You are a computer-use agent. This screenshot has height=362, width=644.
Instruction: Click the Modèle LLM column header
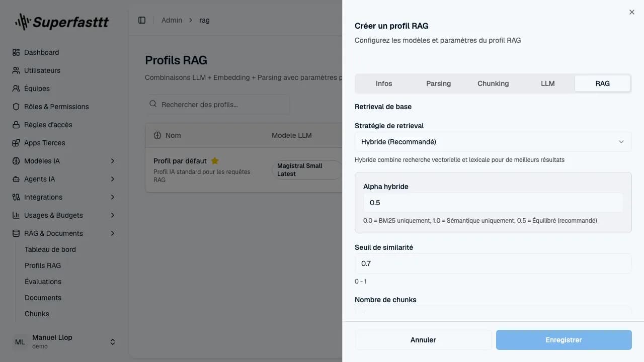tap(292, 135)
